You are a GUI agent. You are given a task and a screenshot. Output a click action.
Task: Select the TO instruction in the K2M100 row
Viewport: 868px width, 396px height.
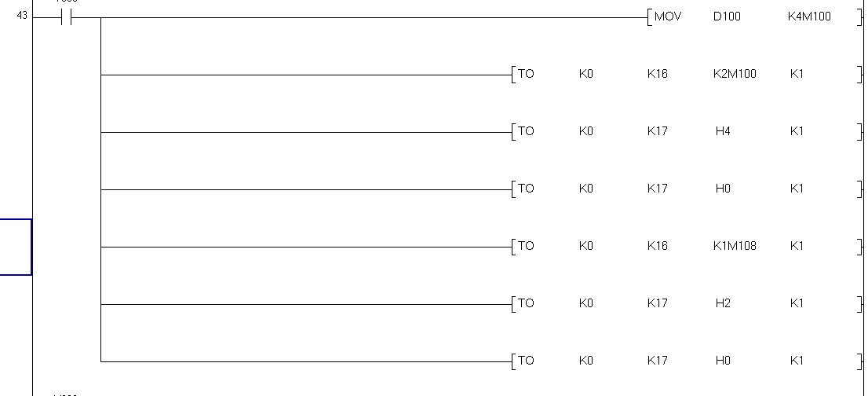[526, 74]
